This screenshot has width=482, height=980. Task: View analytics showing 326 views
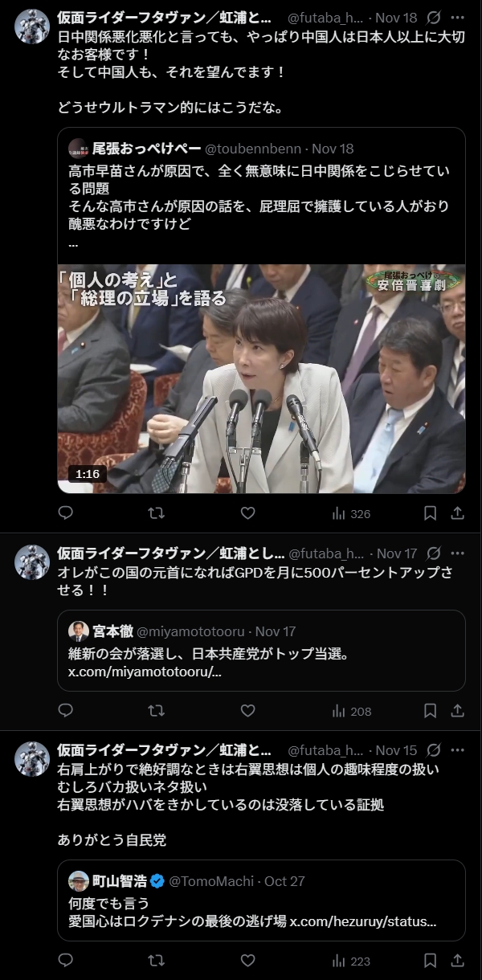(x=351, y=513)
